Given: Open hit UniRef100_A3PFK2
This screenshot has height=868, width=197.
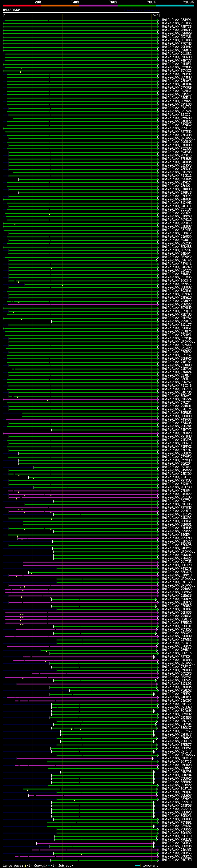Looking at the screenshot, I should pos(176,446).
